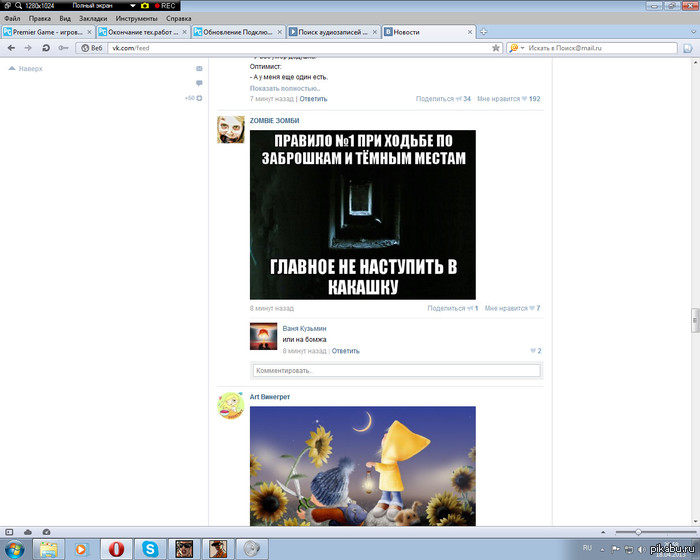700x560 pixels.
Task: Open the Правка menu
Action: (40, 18)
